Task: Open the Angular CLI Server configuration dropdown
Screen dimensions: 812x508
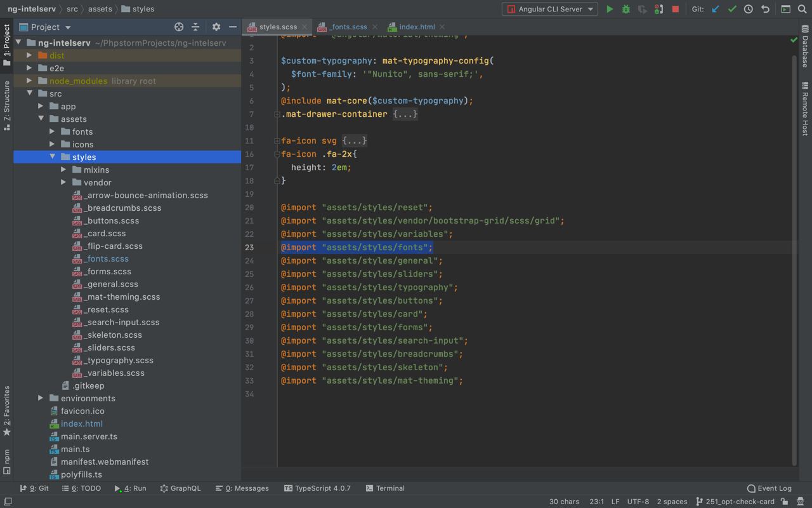Action: pyautogui.click(x=550, y=9)
